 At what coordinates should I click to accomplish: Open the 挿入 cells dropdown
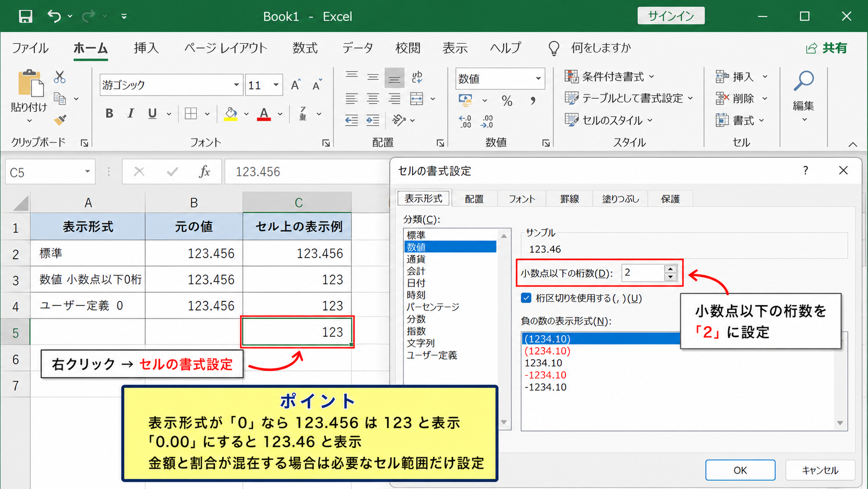click(x=765, y=77)
